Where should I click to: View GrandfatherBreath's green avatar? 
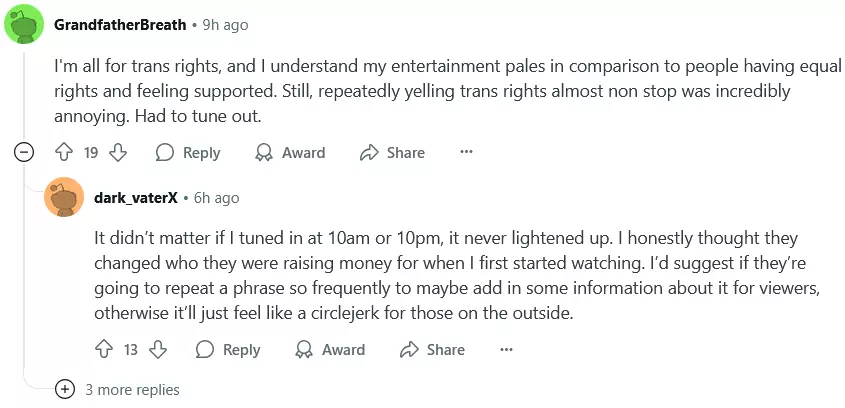click(24, 24)
